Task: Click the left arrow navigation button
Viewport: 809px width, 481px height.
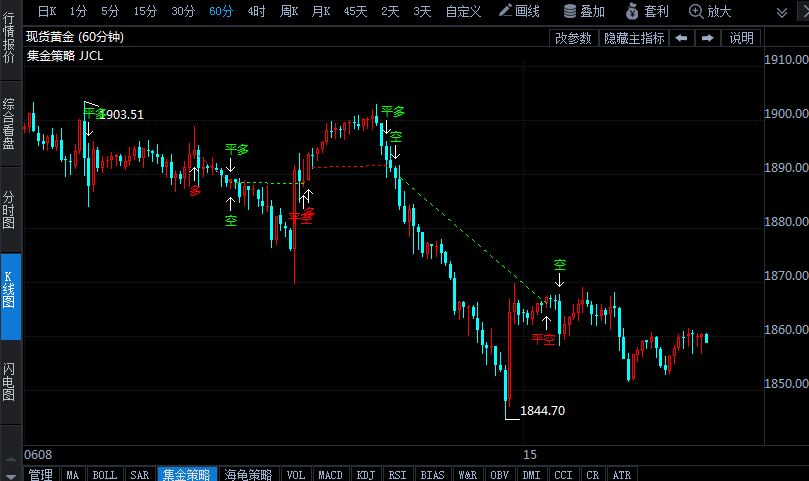Action: (x=682, y=38)
